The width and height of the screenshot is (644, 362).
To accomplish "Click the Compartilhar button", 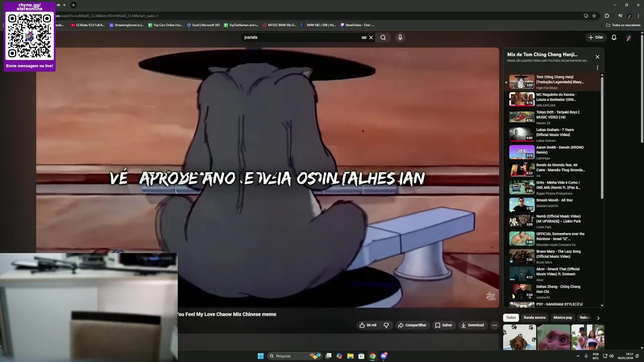I will (412, 325).
